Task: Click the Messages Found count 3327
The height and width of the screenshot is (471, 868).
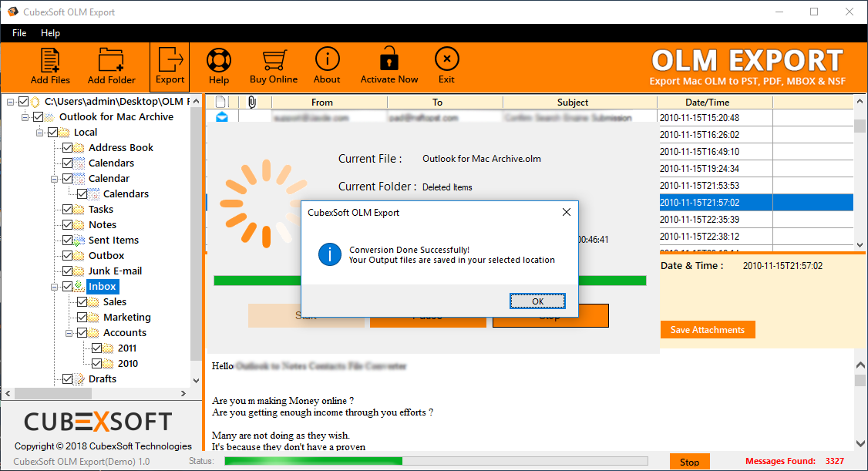Action: click(x=834, y=461)
